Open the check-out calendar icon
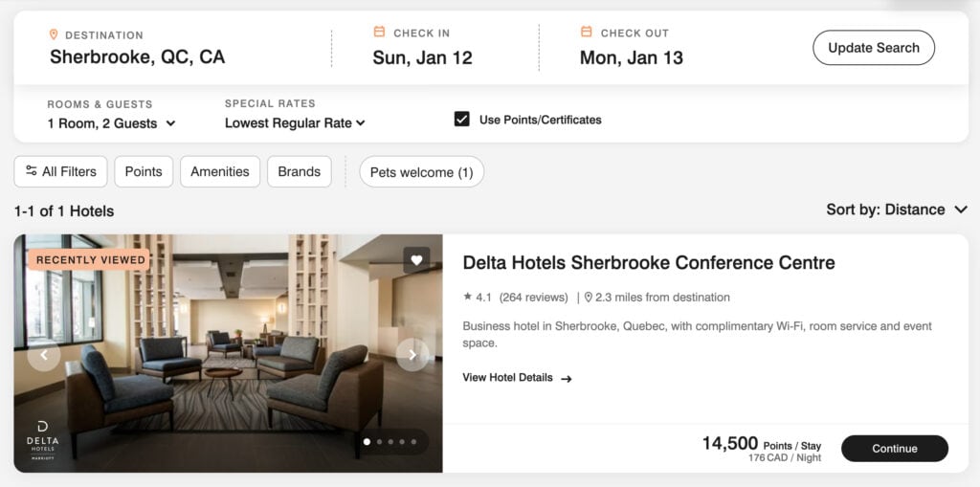980x487 pixels. click(x=587, y=33)
